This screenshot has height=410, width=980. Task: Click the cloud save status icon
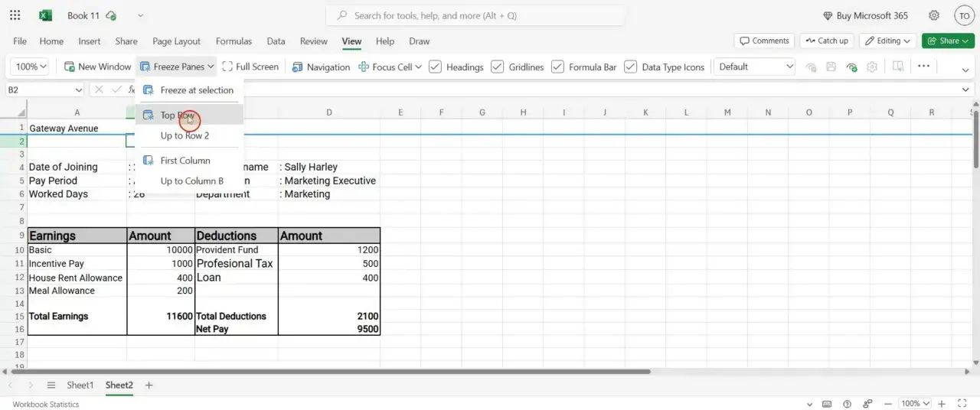[x=111, y=16]
